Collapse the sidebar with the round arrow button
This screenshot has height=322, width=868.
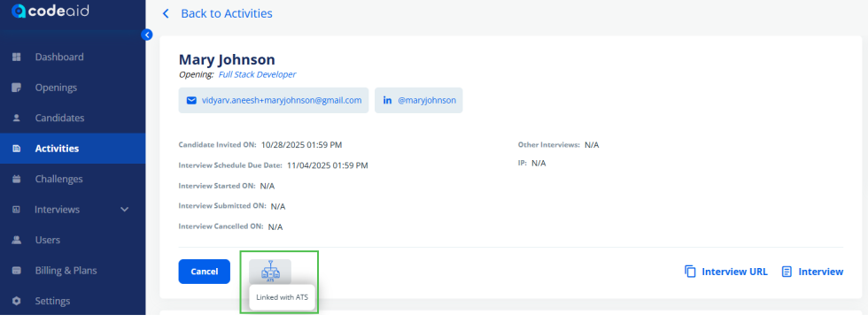[147, 34]
